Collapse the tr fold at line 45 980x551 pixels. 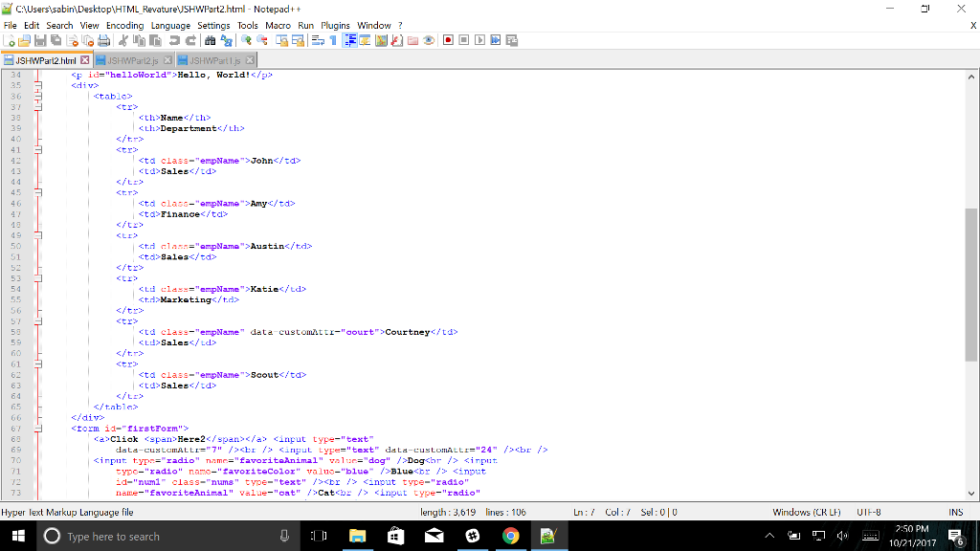38,192
